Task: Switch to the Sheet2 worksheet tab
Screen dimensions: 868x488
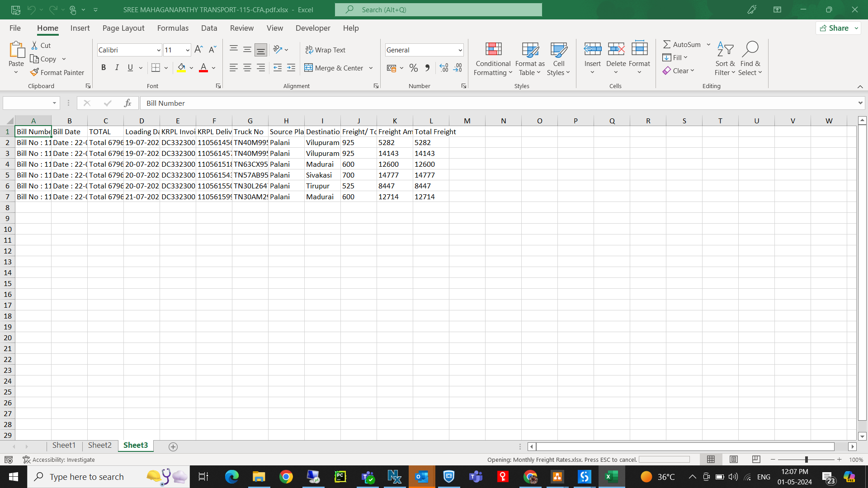Action: (99, 445)
